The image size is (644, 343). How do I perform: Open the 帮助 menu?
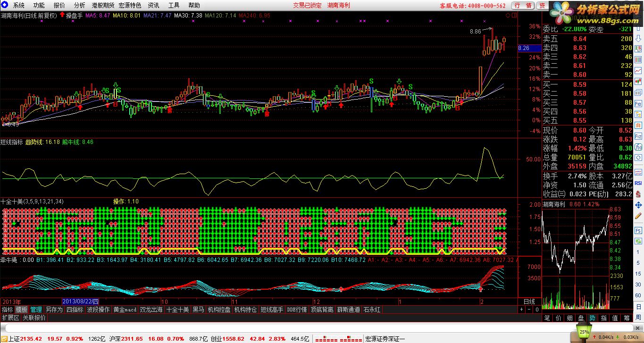(194, 5)
